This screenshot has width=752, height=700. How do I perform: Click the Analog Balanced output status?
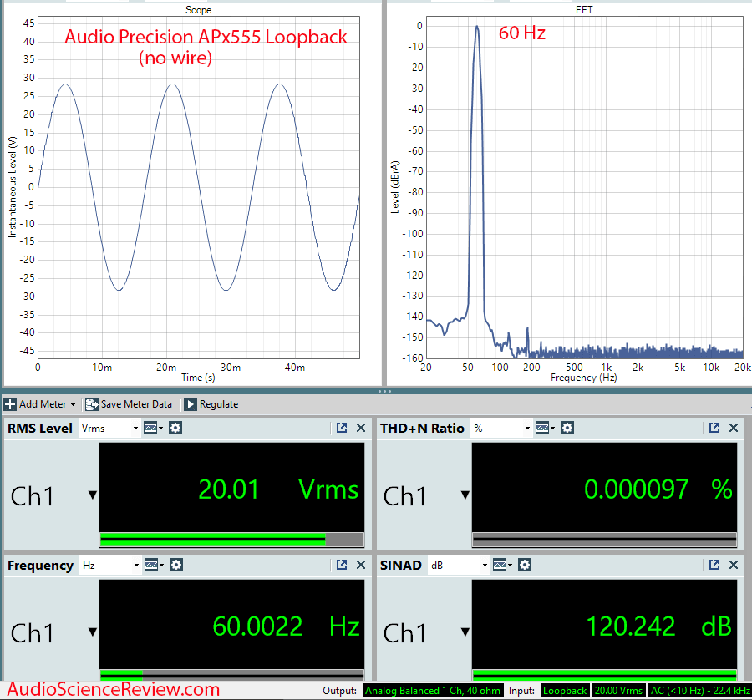pos(433,691)
